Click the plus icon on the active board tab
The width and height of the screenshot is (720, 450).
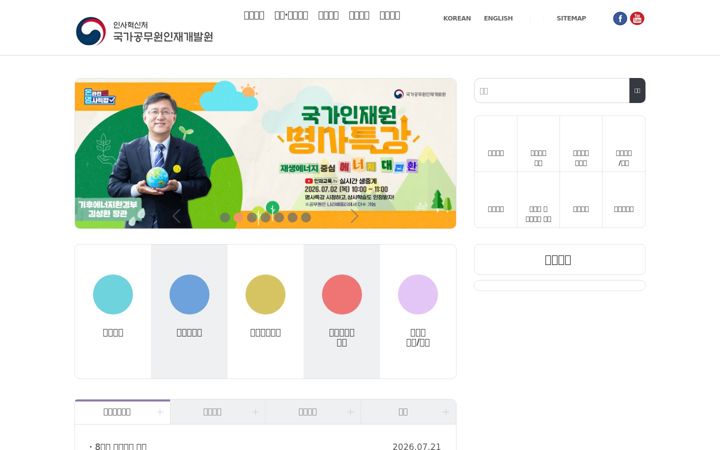pos(160,412)
